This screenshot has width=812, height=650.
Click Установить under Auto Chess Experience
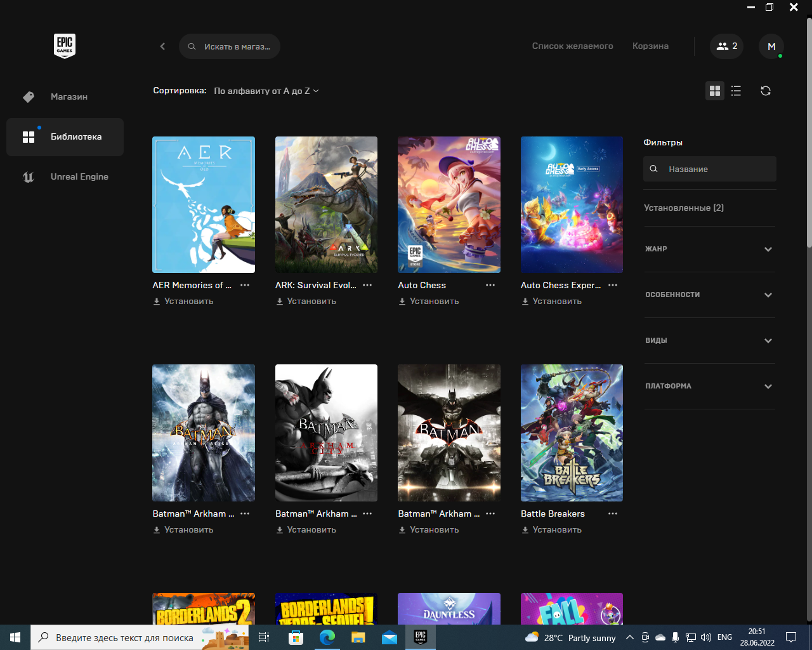coord(551,302)
